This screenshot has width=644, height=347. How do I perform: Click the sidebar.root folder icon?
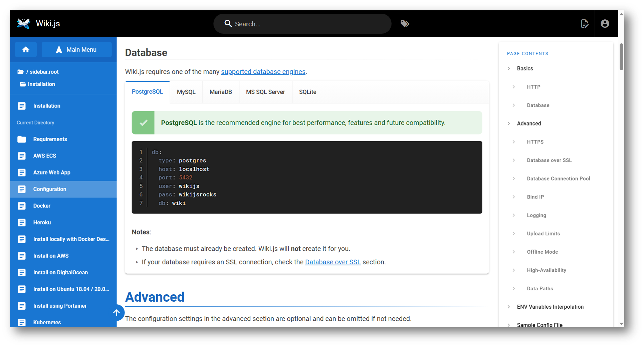click(20, 72)
